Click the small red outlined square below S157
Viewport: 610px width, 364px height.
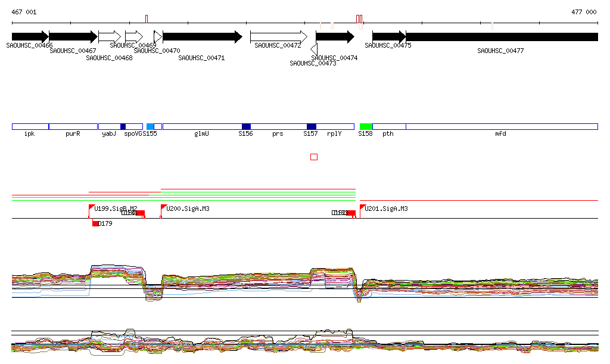[x=314, y=157]
